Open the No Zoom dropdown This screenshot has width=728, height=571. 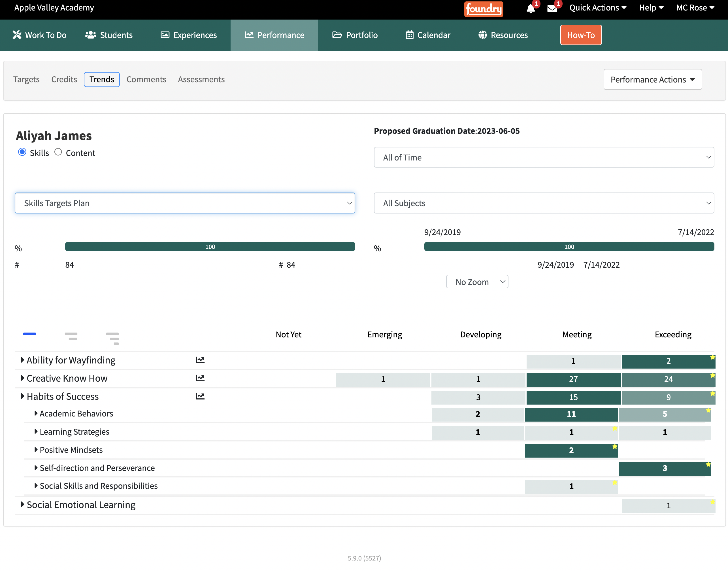(477, 282)
